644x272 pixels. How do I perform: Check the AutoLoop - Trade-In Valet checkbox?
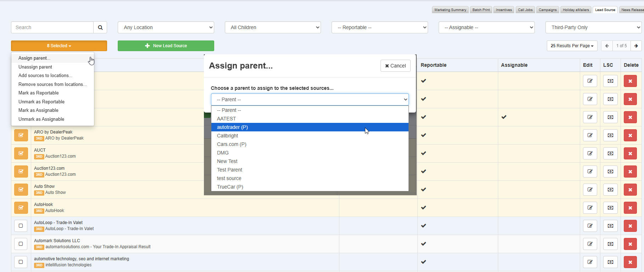point(21,226)
